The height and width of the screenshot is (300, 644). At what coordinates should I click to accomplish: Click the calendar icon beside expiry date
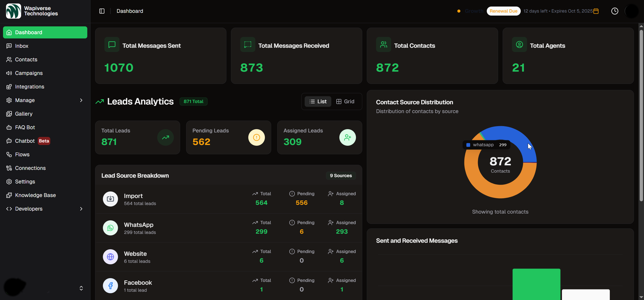tap(596, 11)
